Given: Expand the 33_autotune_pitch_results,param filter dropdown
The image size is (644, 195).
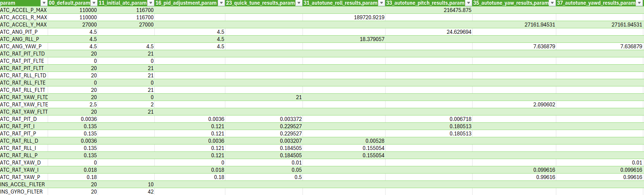Looking at the screenshot, I should 469,3.
